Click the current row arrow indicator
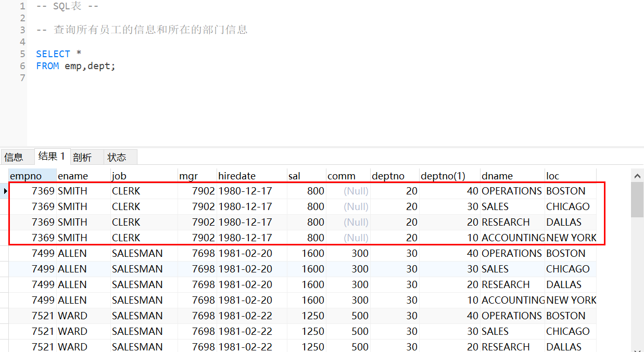 pos(5,191)
